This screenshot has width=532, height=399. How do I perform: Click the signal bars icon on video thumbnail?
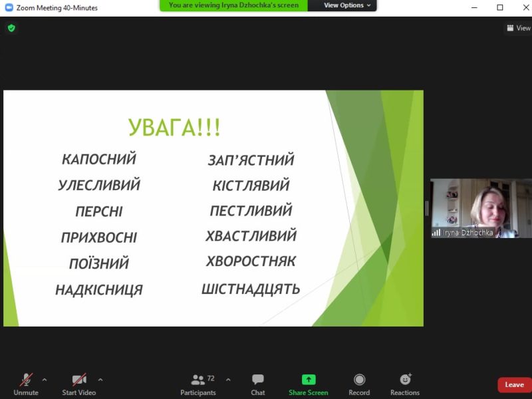(x=436, y=233)
